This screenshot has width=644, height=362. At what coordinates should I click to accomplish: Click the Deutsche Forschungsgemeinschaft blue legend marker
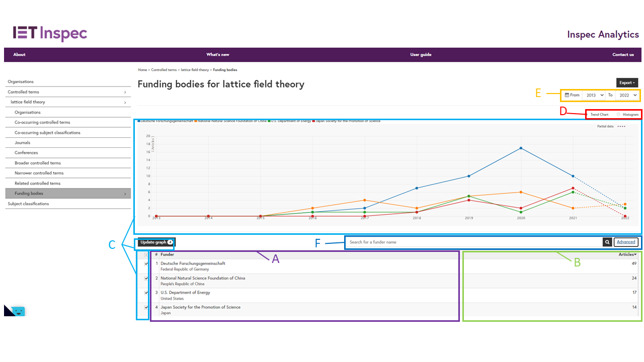139,121
